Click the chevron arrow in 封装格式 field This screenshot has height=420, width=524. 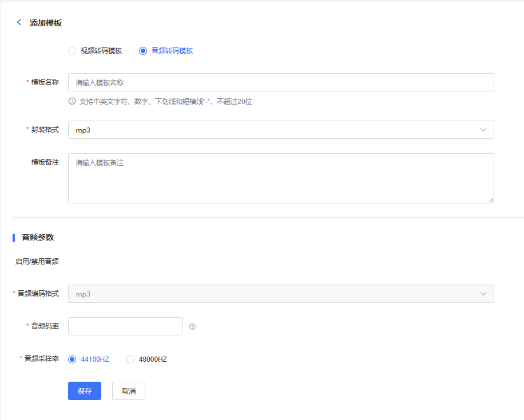click(483, 130)
